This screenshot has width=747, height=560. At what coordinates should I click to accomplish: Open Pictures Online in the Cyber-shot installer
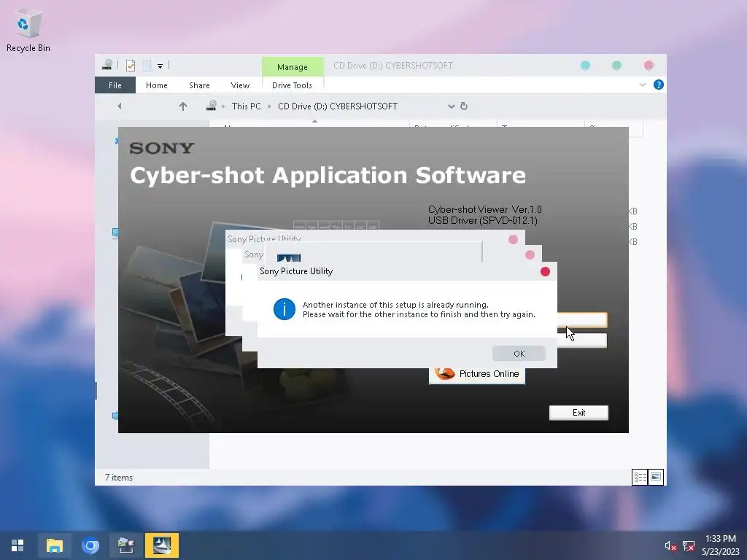tap(477, 374)
